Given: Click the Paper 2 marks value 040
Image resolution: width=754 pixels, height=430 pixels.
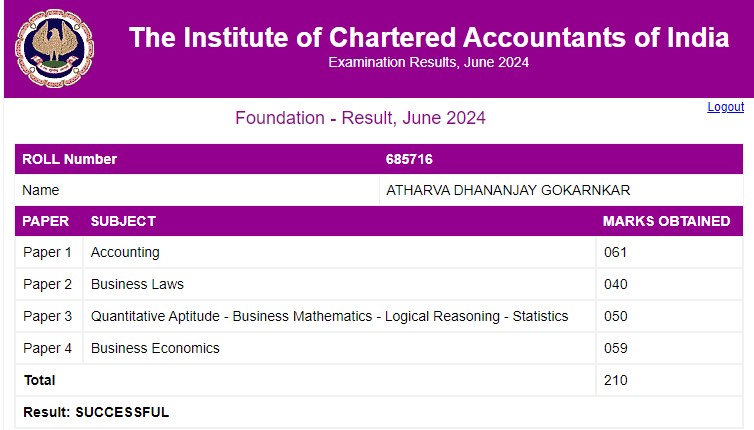Looking at the screenshot, I should (616, 284).
